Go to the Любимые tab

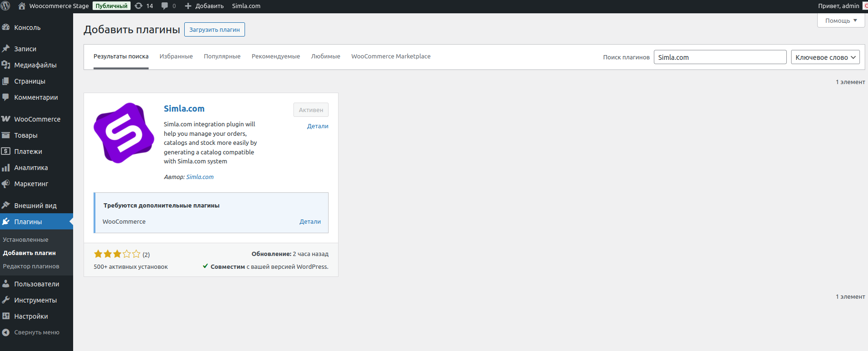click(326, 57)
